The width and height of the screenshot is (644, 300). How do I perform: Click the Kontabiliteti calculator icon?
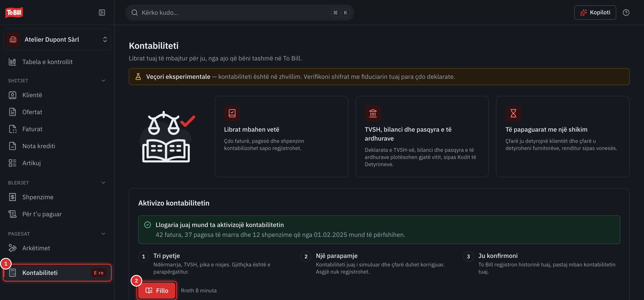(13, 273)
